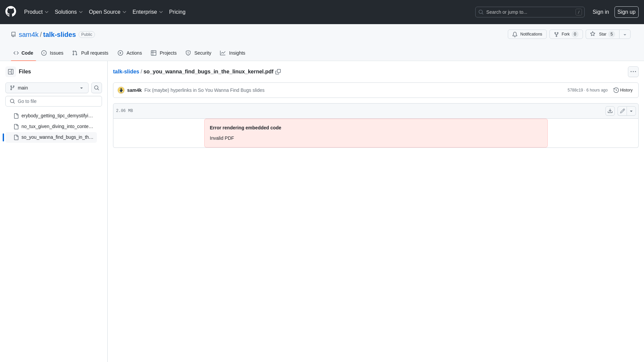The height and width of the screenshot is (362, 644).
Task: Switch to the Projects tab
Action: (x=164, y=53)
